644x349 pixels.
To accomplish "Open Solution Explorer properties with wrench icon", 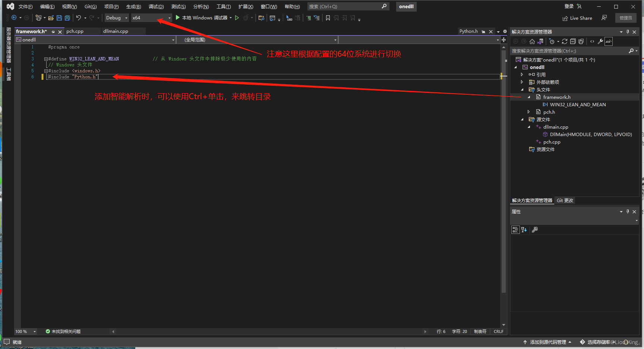I will pos(600,41).
